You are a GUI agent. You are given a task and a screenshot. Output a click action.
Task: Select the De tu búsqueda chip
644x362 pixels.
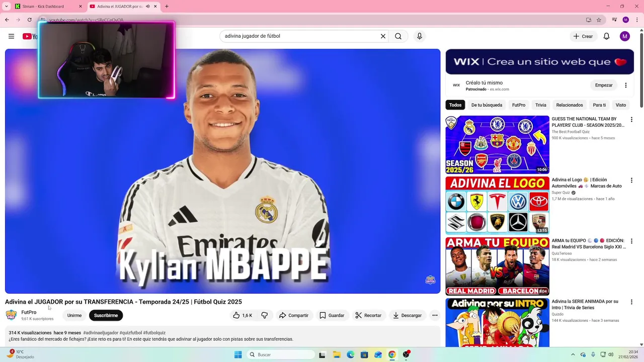487,105
